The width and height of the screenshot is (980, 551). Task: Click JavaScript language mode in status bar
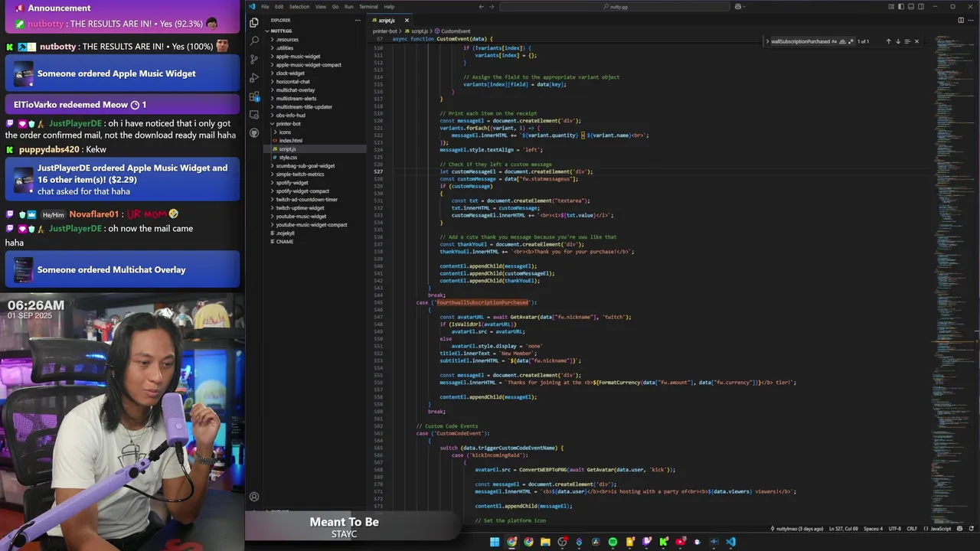click(x=940, y=529)
